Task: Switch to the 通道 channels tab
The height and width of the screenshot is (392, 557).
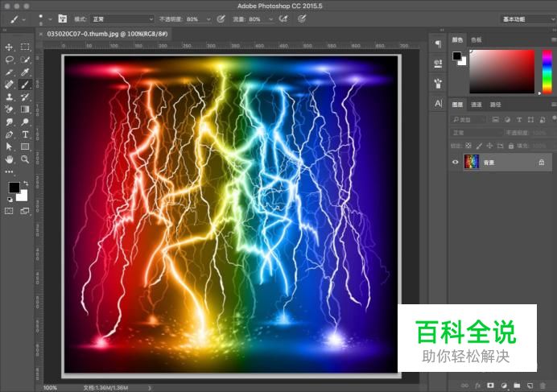Action: [x=477, y=105]
